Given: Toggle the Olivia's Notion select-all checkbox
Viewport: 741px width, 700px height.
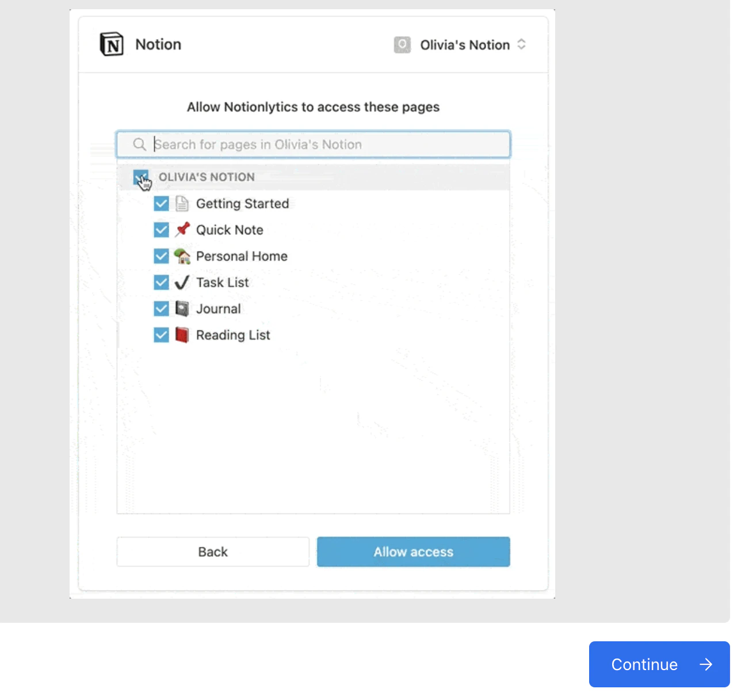Looking at the screenshot, I should tap(140, 177).
